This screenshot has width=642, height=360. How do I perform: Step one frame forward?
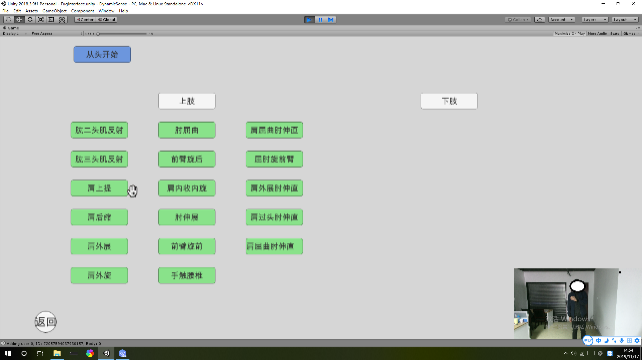coord(331,19)
